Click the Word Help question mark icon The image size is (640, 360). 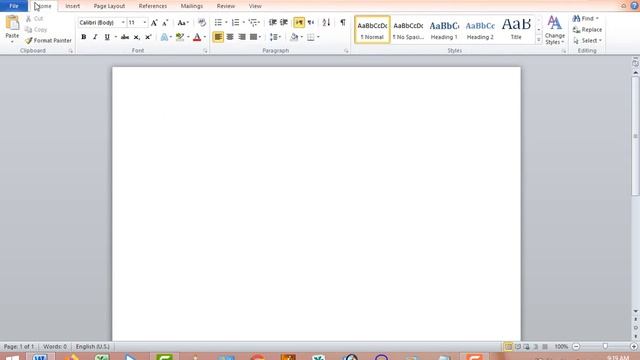pos(635,6)
